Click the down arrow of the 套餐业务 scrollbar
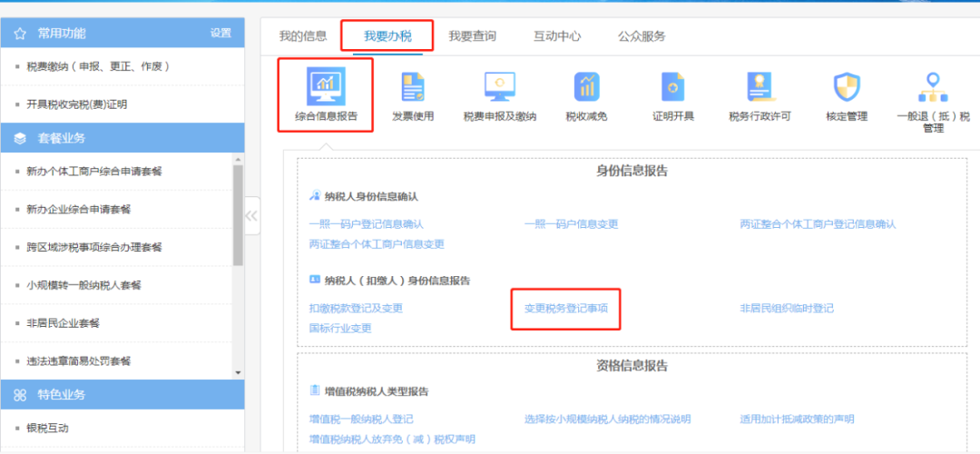 (x=238, y=372)
